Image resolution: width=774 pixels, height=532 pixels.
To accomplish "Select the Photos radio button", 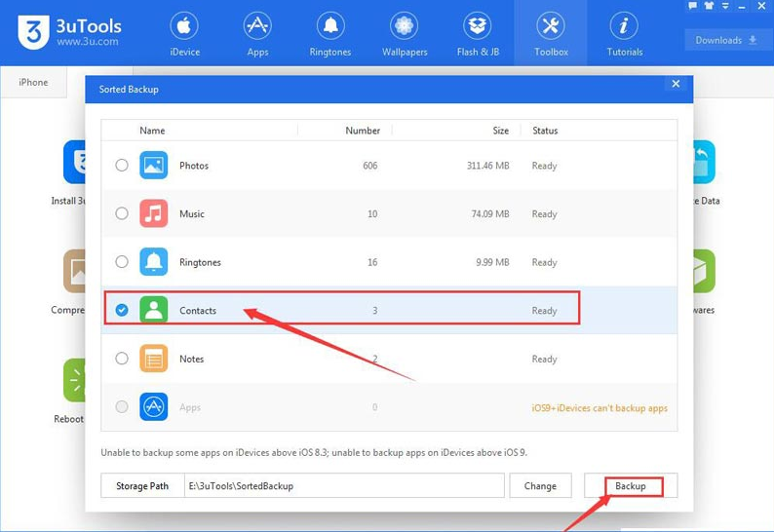I will click(x=122, y=165).
